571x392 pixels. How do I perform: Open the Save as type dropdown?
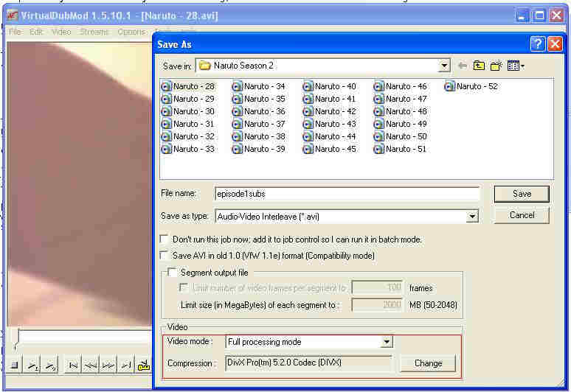(472, 217)
